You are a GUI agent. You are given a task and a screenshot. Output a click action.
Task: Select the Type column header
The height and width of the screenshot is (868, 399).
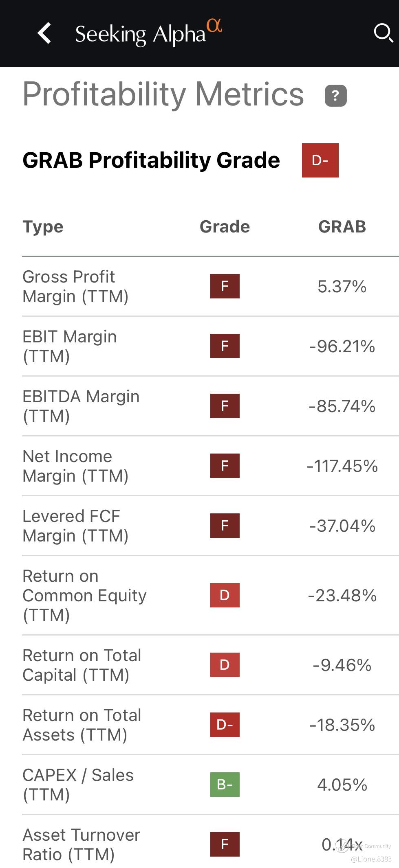[x=43, y=227]
